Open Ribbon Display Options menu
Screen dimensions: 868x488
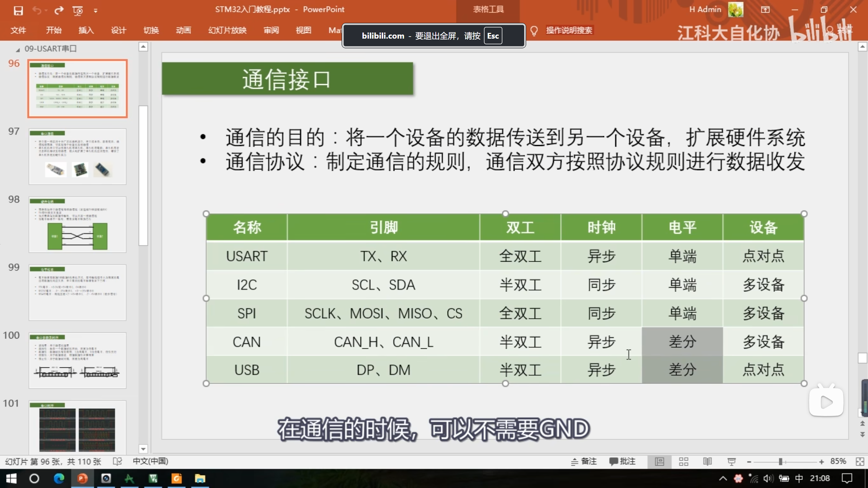coord(765,10)
